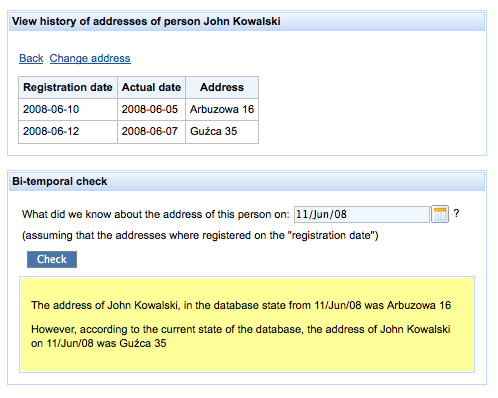Click the Guźca 35 address cell
Image resolution: width=498 pixels, height=398 pixels.
pyautogui.click(x=222, y=132)
